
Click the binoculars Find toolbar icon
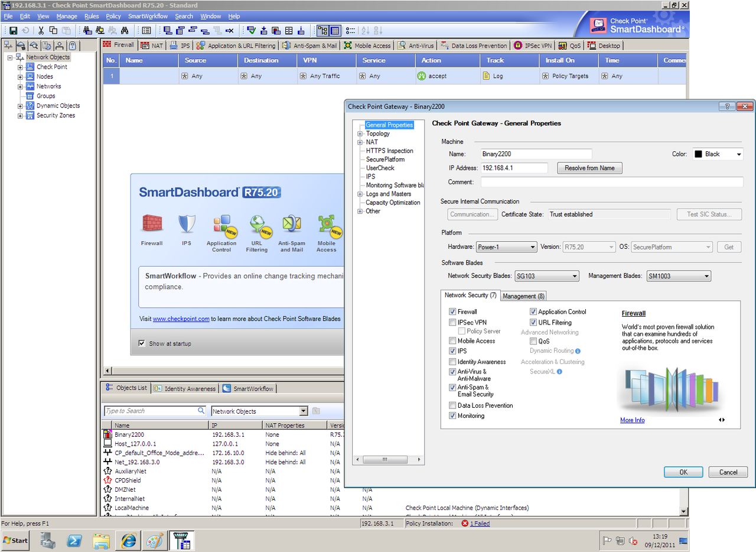click(x=125, y=30)
